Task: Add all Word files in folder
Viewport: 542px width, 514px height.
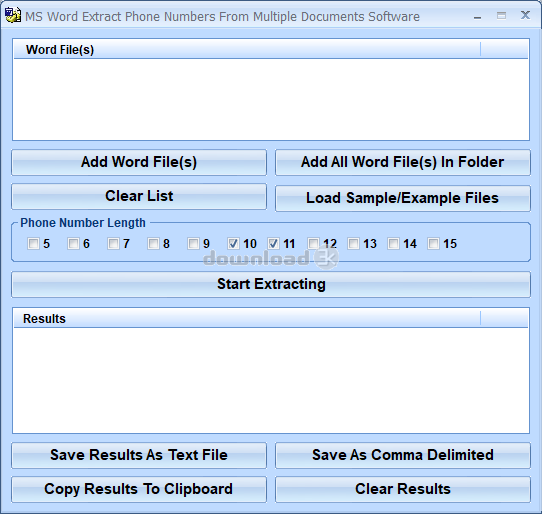Action: click(403, 162)
